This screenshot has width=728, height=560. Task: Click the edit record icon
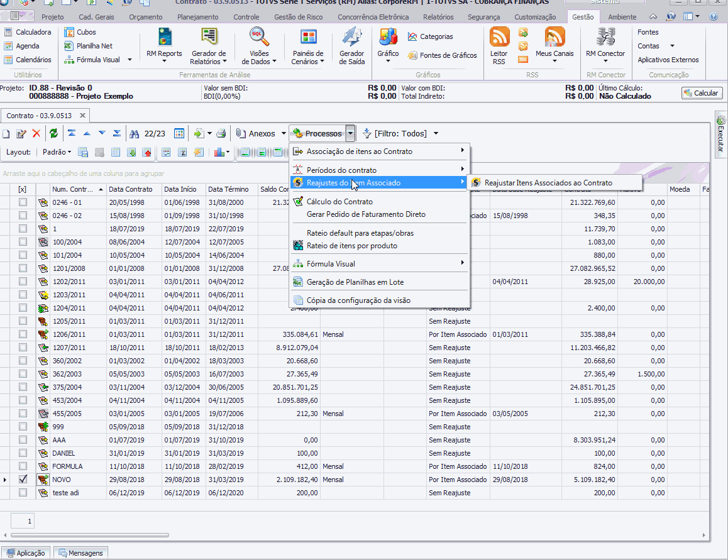(x=21, y=134)
